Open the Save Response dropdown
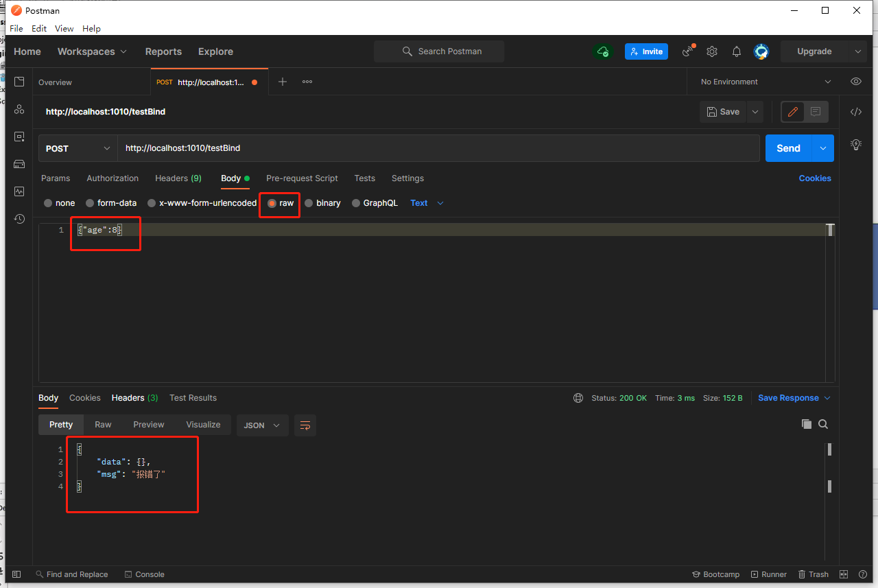 point(794,398)
